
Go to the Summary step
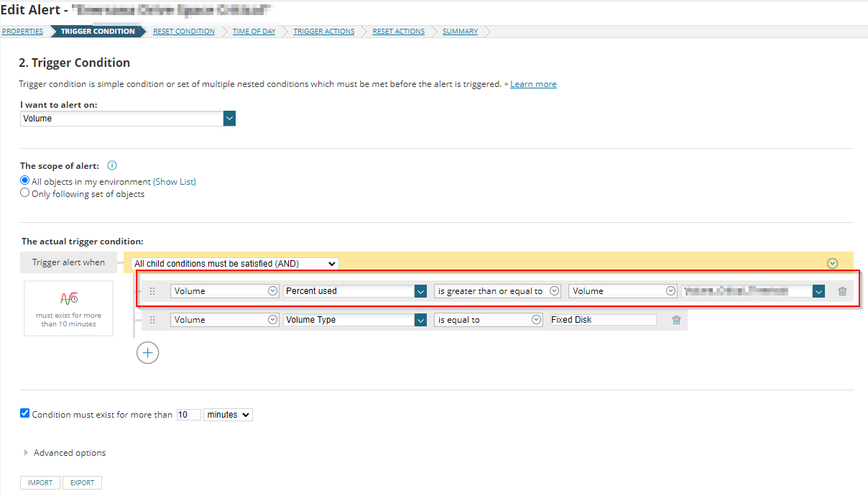tap(460, 32)
